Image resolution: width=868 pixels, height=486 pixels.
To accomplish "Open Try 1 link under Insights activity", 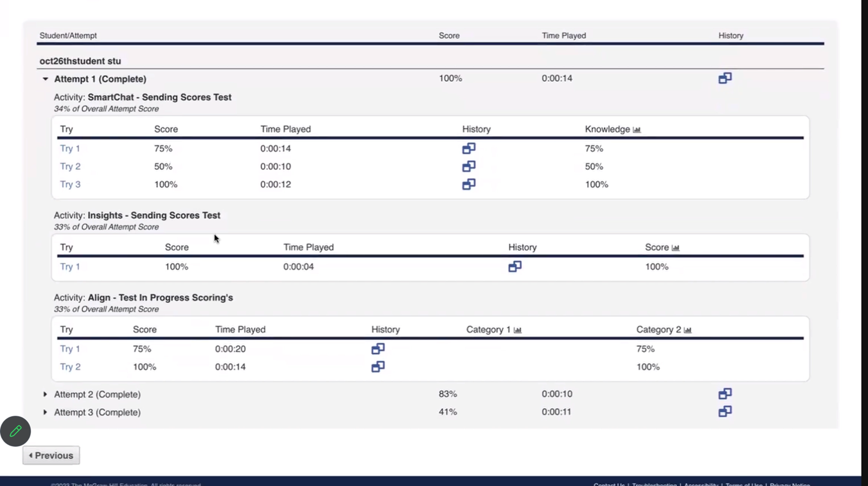I will 70,266.
